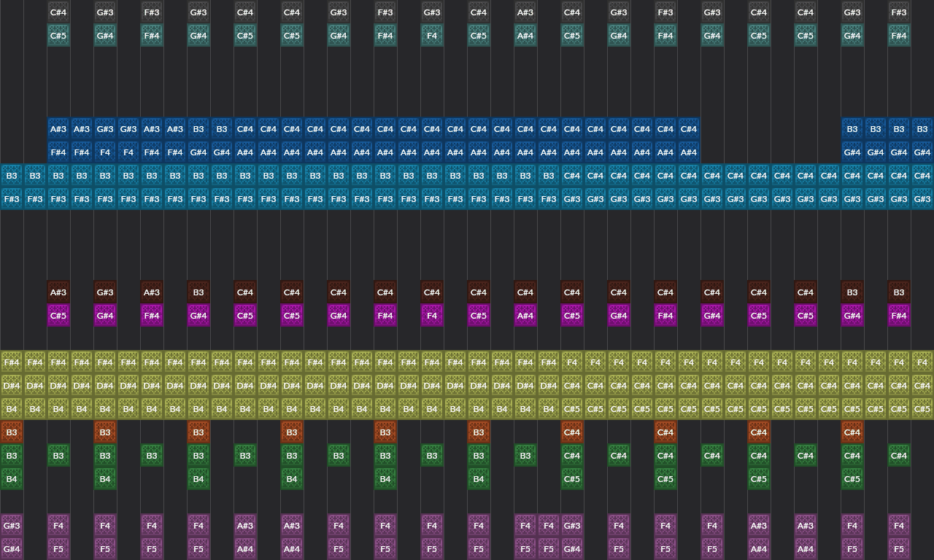The width and height of the screenshot is (934, 560).
Task: Click the first green C#5 note block
Action: coord(572,479)
